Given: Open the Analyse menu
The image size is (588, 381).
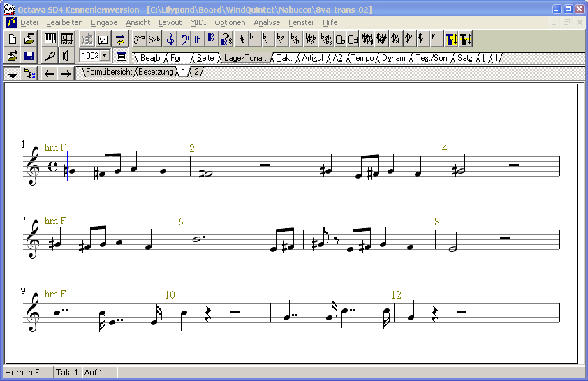Looking at the screenshot, I should pos(267,22).
